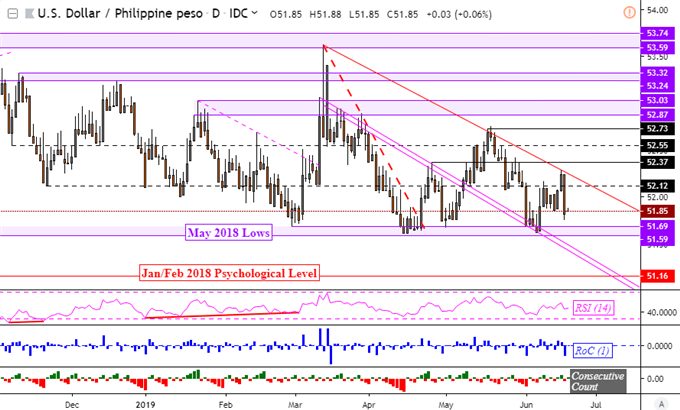Toggle auto scale with the A button
The width and height of the screenshot is (680, 410).
661,404
